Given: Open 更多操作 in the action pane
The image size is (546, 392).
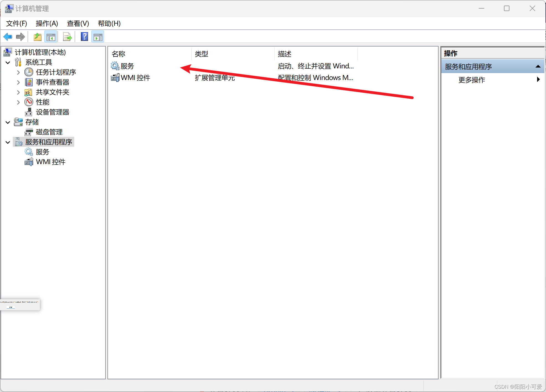Looking at the screenshot, I should coord(471,80).
